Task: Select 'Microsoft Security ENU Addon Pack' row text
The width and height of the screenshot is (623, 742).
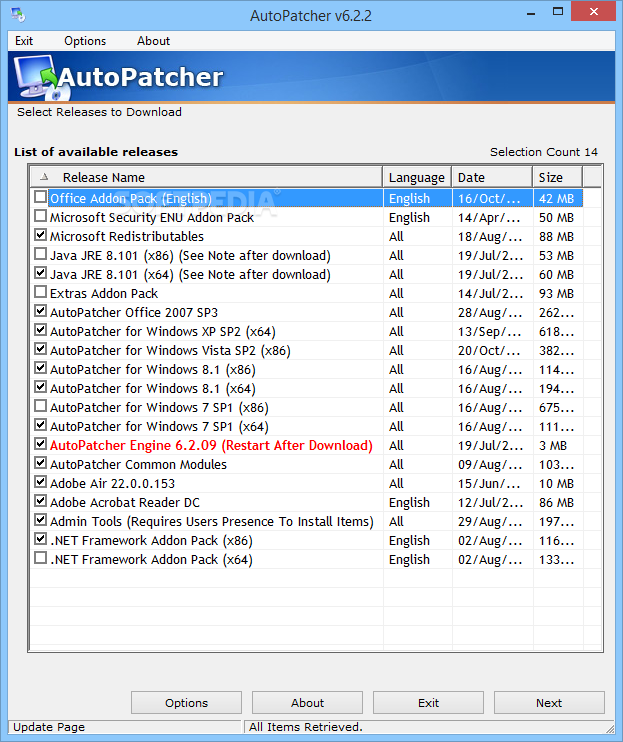Action: pyautogui.click(x=152, y=218)
